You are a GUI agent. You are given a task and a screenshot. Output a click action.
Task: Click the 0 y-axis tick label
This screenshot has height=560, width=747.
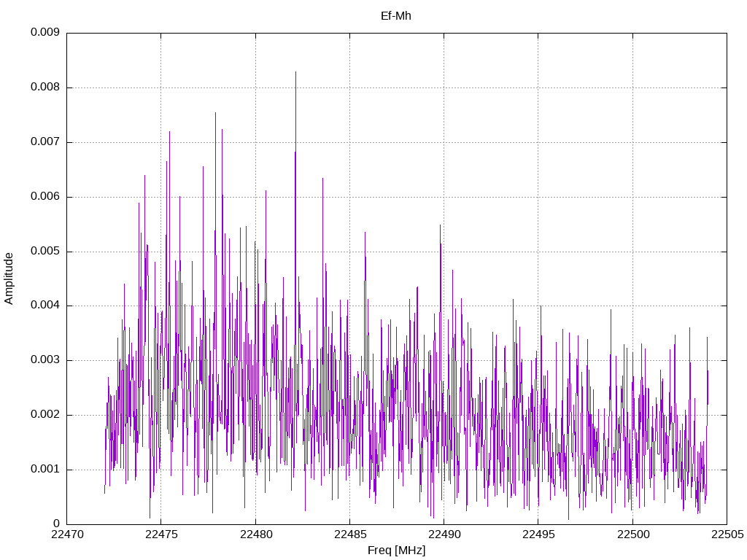pos(56,524)
